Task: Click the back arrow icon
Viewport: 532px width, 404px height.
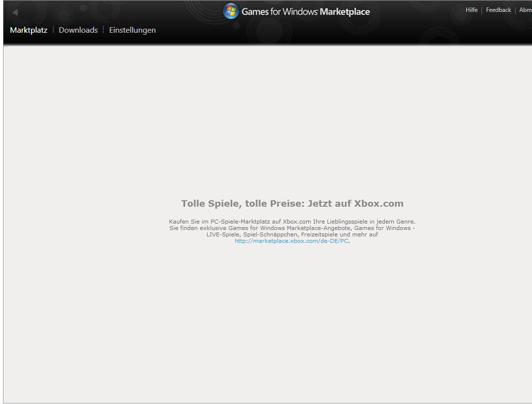Action: (x=14, y=12)
